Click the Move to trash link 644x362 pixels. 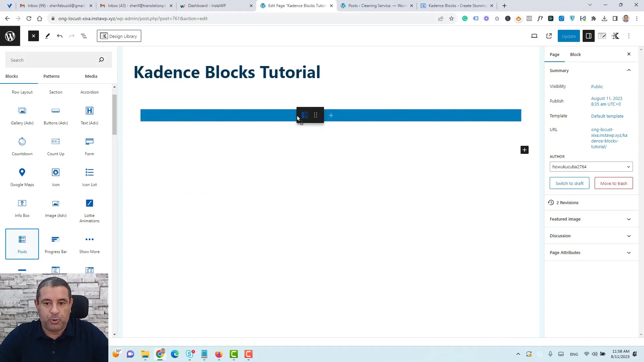[x=614, y=183]
